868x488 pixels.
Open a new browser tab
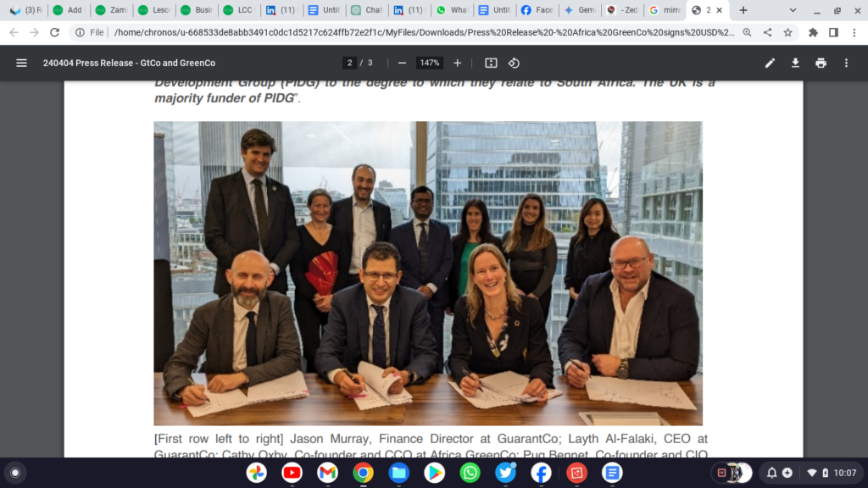743,10
